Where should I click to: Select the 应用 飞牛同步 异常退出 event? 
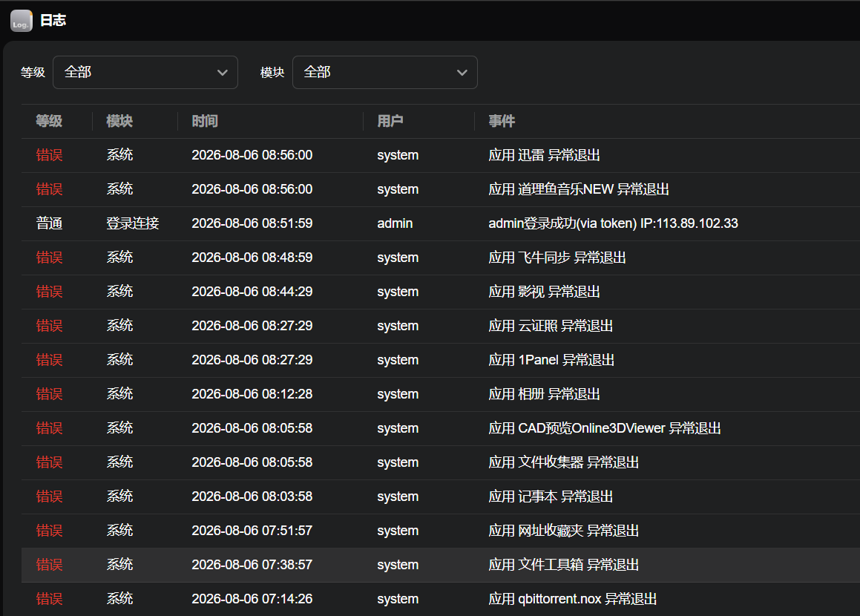(x=557, y=258)
